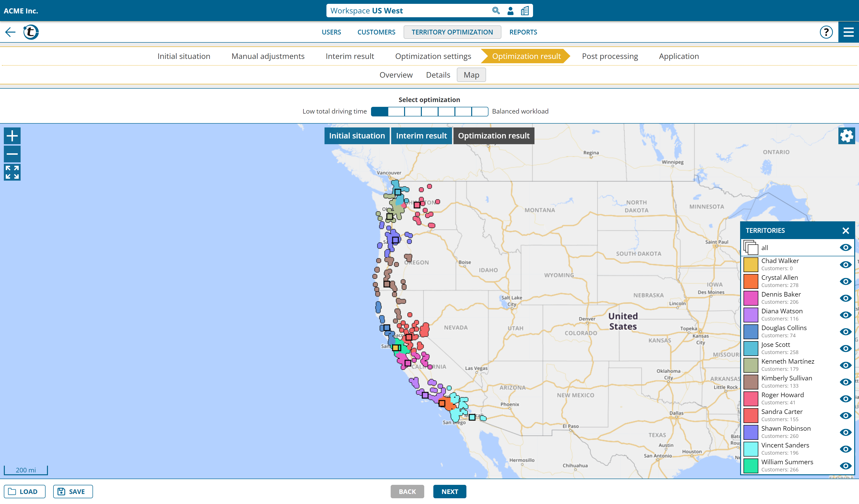Go to Initial situation step

pos(184,56)
